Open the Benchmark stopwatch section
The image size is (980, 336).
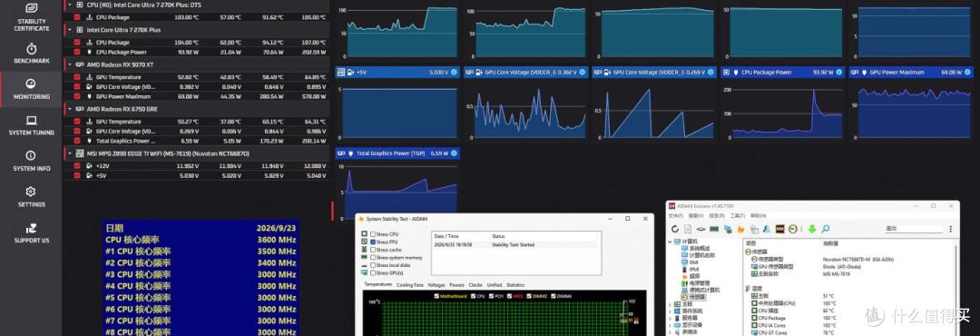tap(31, 54)
